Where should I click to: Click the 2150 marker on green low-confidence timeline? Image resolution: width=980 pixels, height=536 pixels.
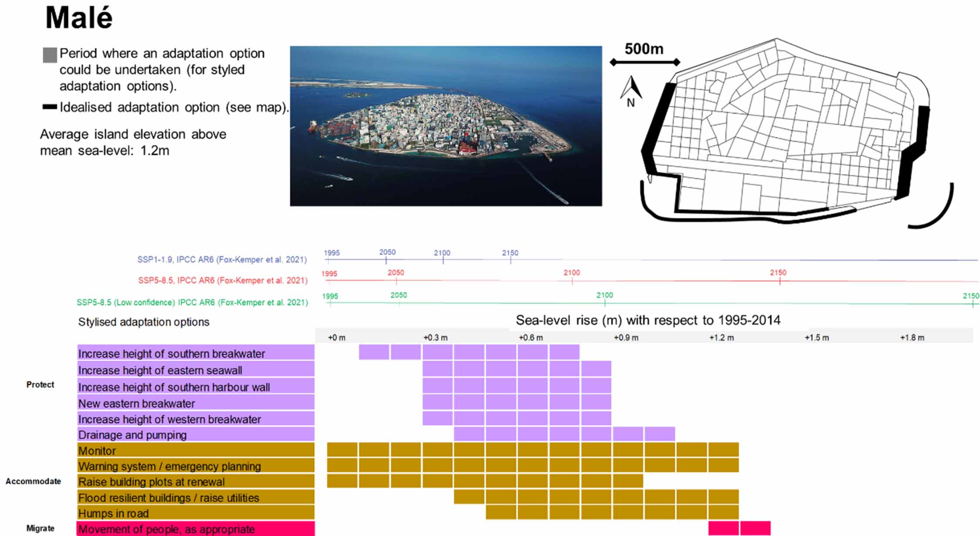(971, 296)
